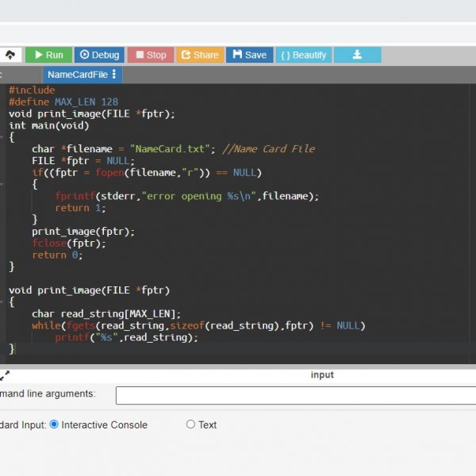Select the Interactive Console radio option
476x476 pixels.
[x=54, y=424]
